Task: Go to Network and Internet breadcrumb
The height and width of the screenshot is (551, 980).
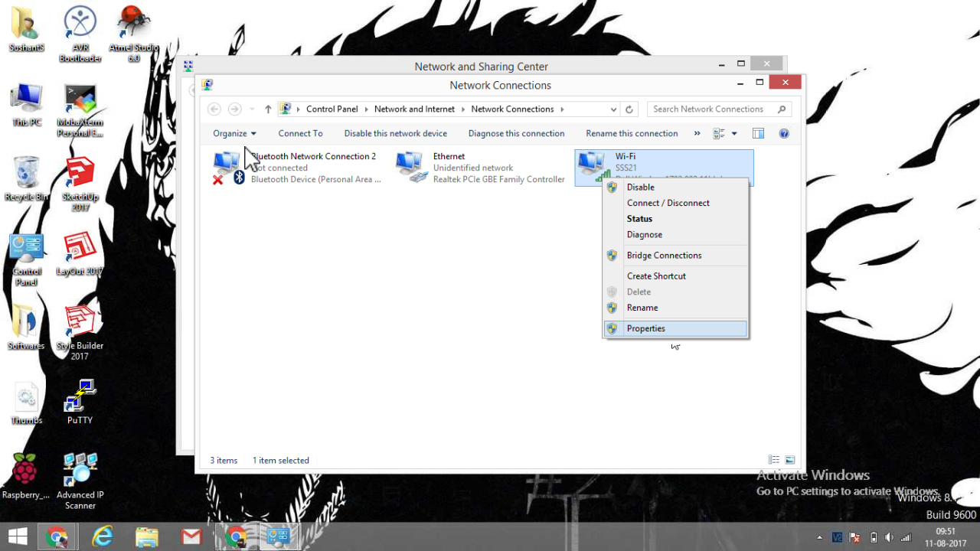Action: tap(414, 109)
